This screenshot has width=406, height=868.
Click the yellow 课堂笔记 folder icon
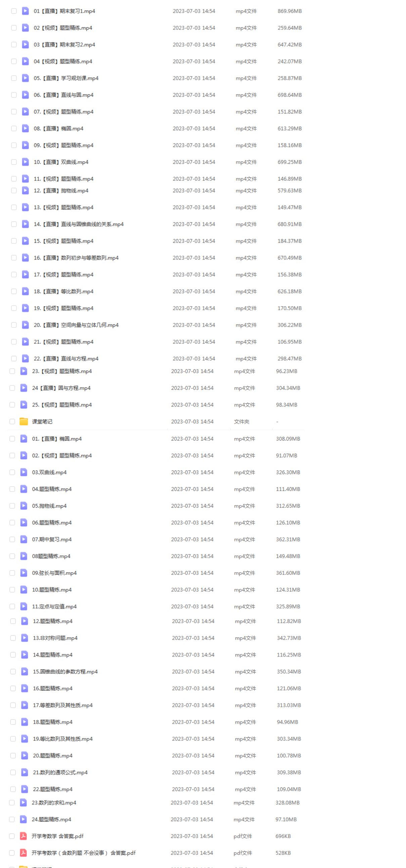(x=24, y=421)
